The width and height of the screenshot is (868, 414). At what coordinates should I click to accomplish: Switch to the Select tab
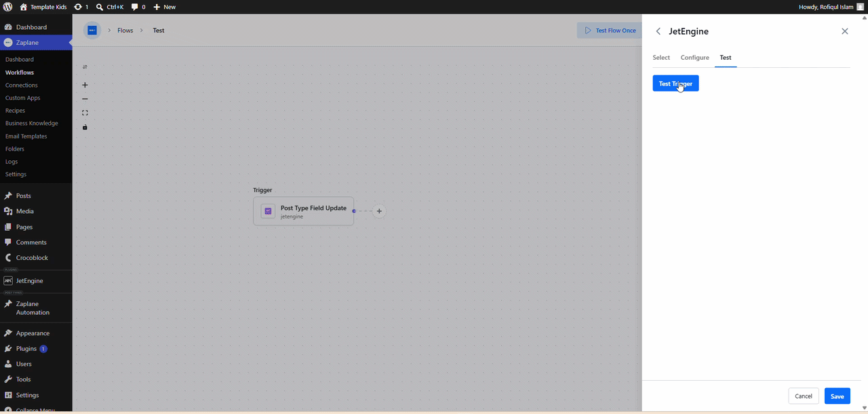(661, 58)
